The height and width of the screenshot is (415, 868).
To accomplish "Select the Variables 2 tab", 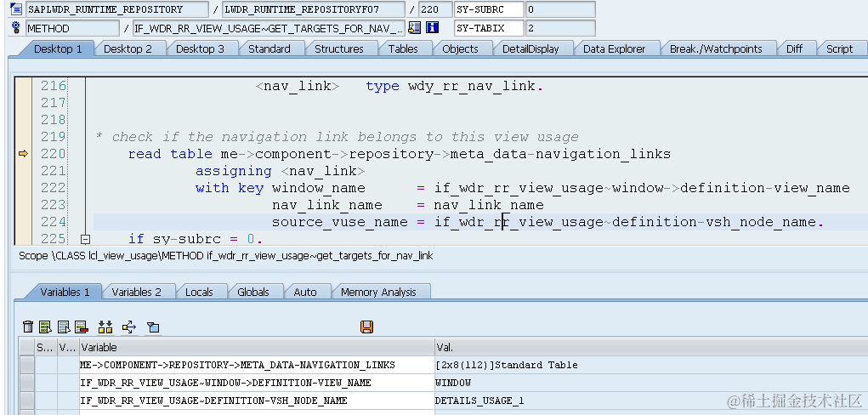I will tap(136, 292).
